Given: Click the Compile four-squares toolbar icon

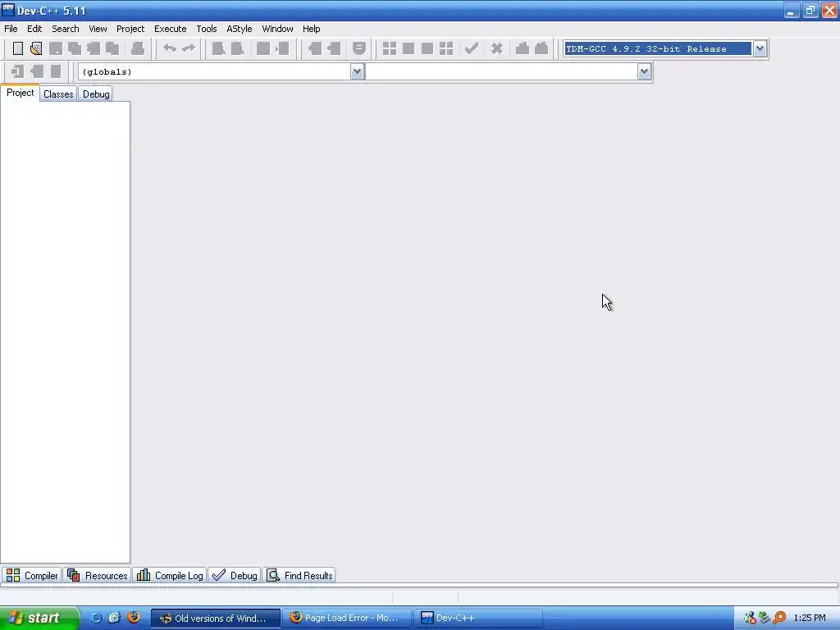Looking at the screenshot, I should pos(390,48).
